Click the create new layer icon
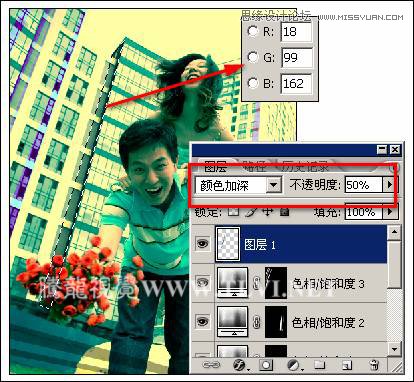Image resolution: width=414 pixels, height=382 pixels. [347, 365]
